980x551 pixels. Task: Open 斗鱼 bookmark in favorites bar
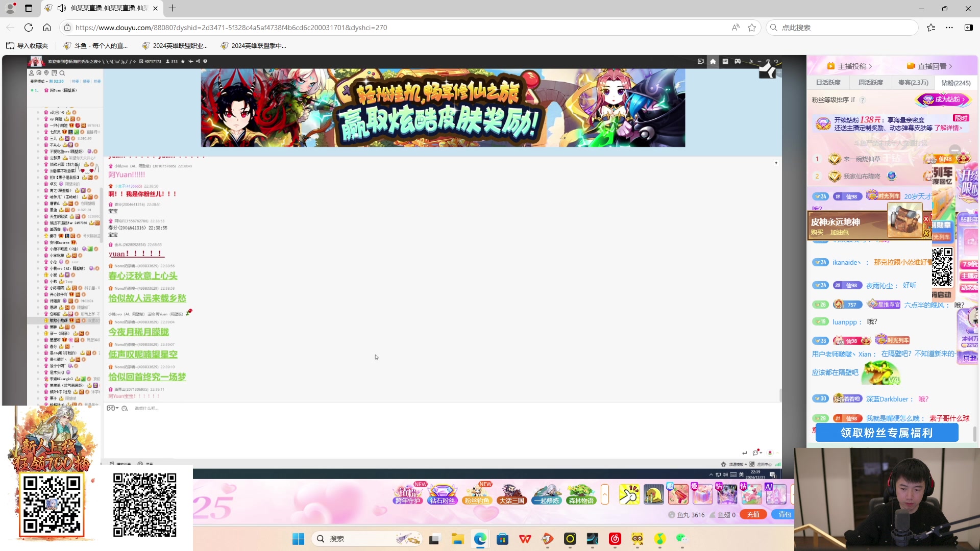(95, 45)
